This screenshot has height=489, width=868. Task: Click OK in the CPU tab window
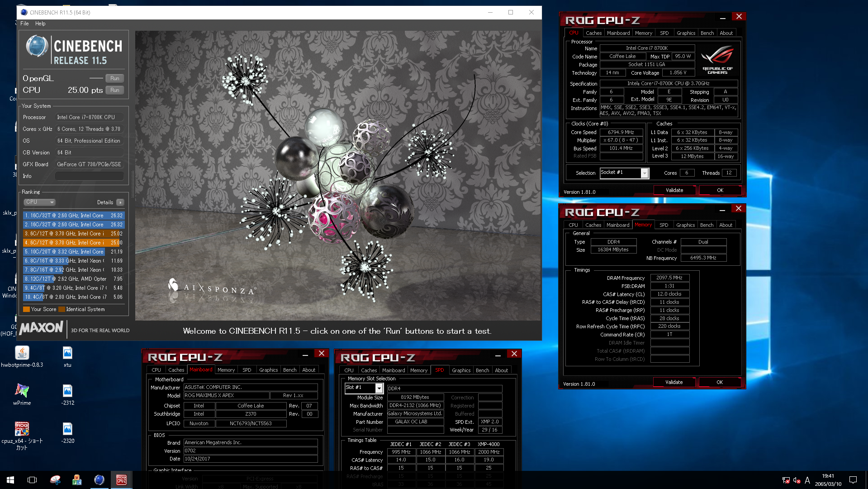pyautogui.click(x=720, y=190)
